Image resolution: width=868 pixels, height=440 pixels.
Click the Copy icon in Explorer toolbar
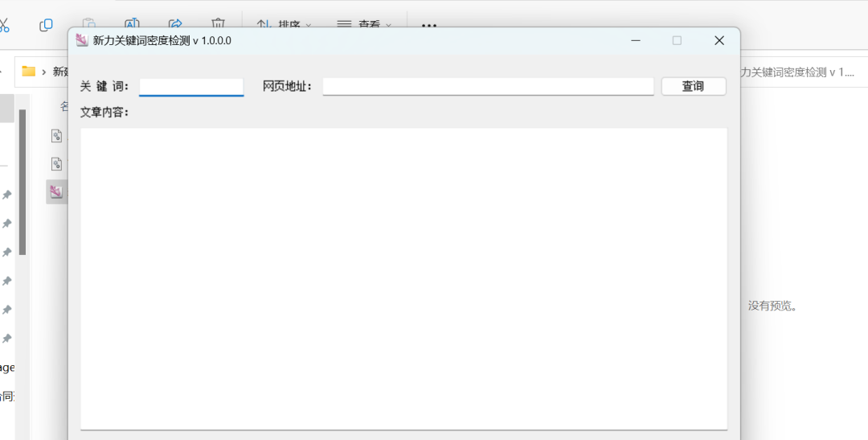[x=46, y=24]
